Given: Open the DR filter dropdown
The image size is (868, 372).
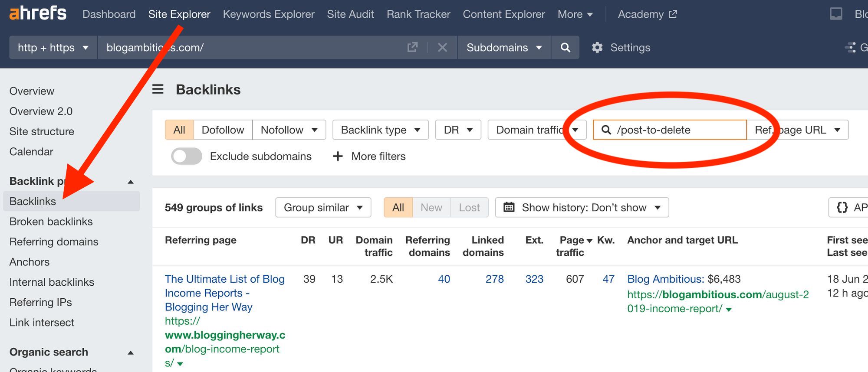Looking at the screenshot, I should (458, 130).
